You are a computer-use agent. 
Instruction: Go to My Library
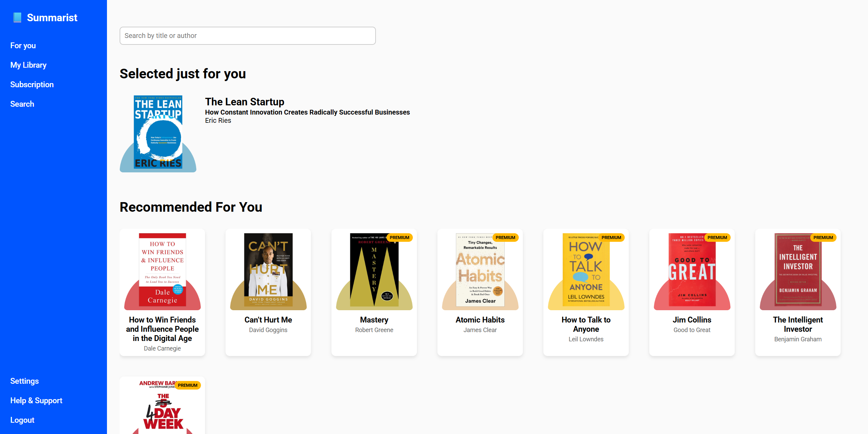28,65
